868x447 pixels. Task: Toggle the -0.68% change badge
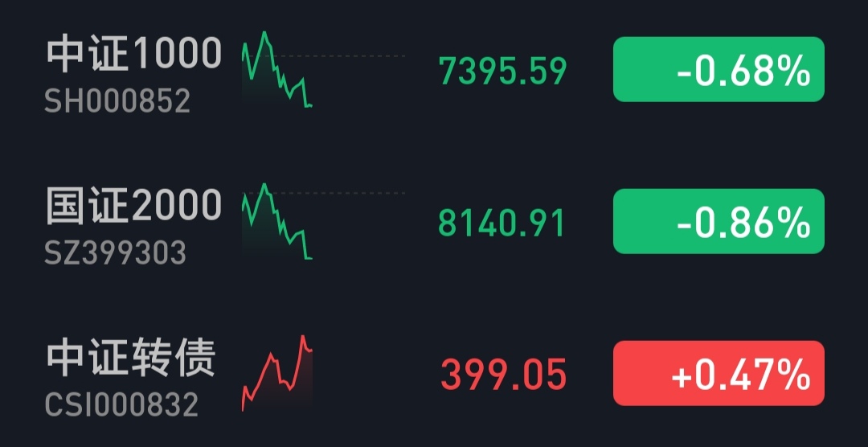click(719, 70)
